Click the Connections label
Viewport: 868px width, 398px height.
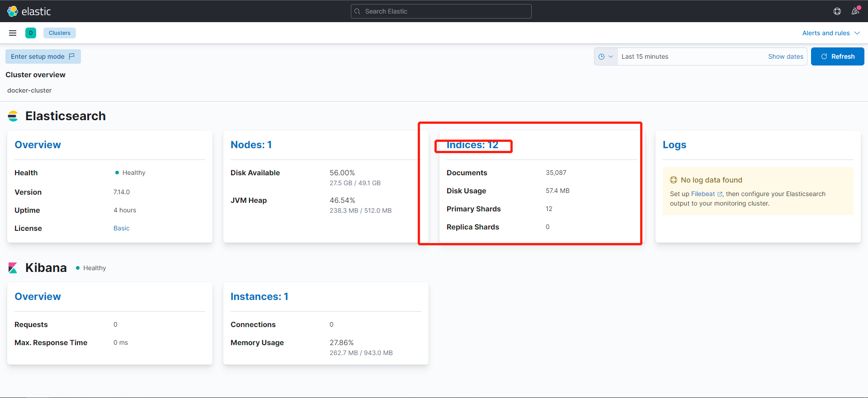(253, 324)
